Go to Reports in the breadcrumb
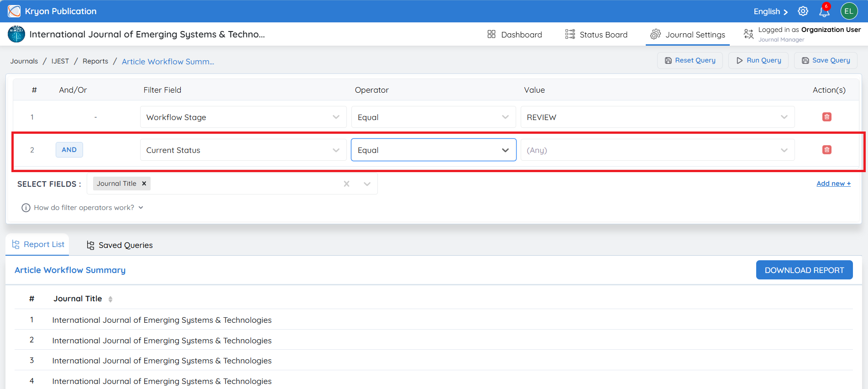The width and height of the screenshot is (868, 389). 95,61
